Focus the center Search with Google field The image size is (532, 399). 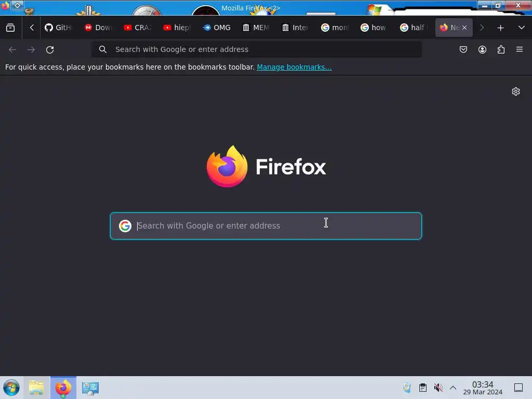pos(266,226)
